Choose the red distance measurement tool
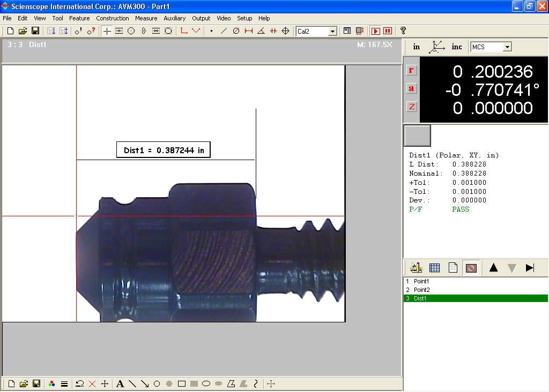The image size is (549, 392). pos(249,31)
